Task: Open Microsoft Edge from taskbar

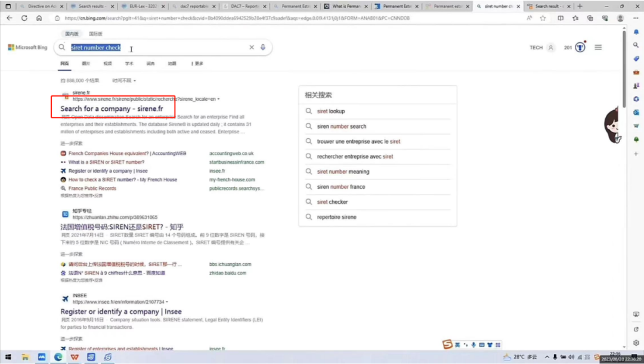Action: click(x=58, y=357)
